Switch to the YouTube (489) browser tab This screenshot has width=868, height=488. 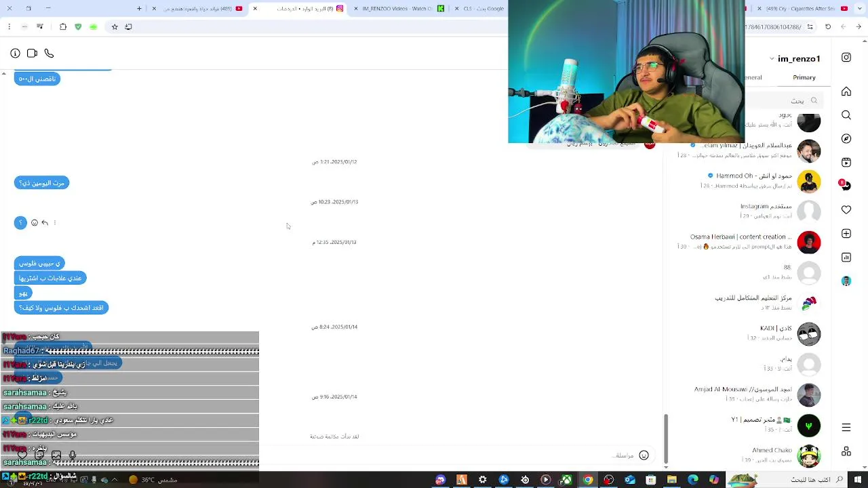point(198,9)
